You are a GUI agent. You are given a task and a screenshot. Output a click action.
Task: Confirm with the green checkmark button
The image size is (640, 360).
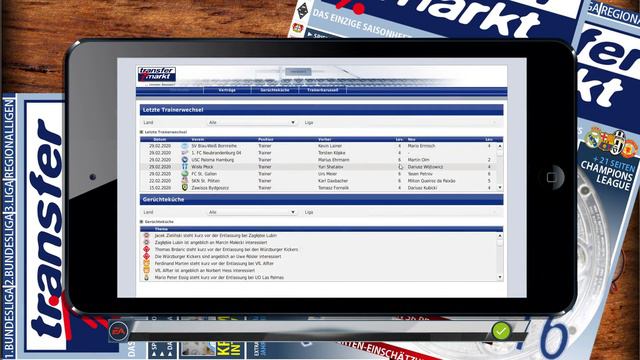(501, 331)
